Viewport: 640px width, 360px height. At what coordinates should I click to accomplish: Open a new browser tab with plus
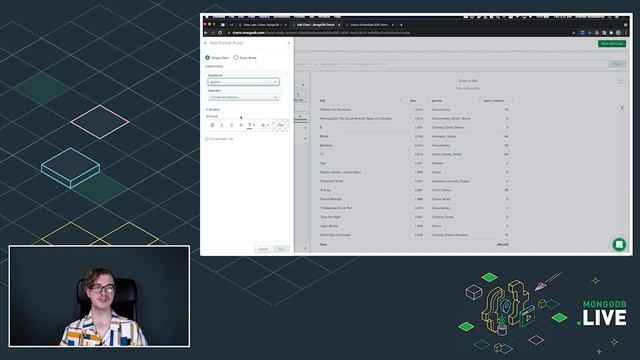click(401, 25)
